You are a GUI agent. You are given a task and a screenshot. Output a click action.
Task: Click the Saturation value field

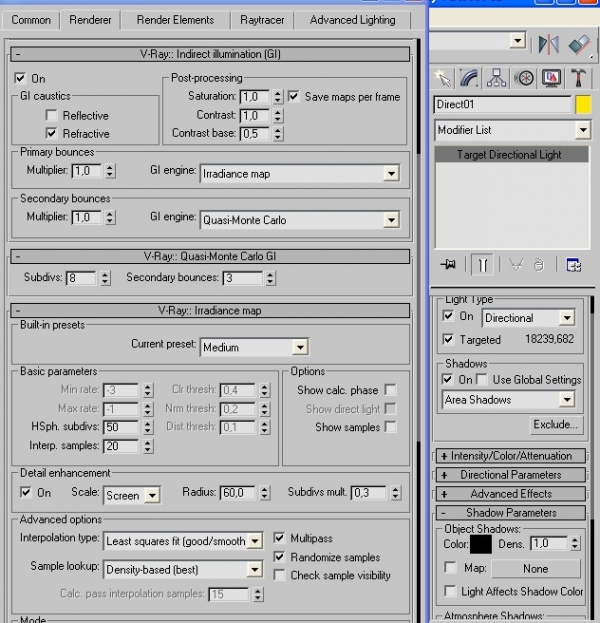click(x=255, y=97)
